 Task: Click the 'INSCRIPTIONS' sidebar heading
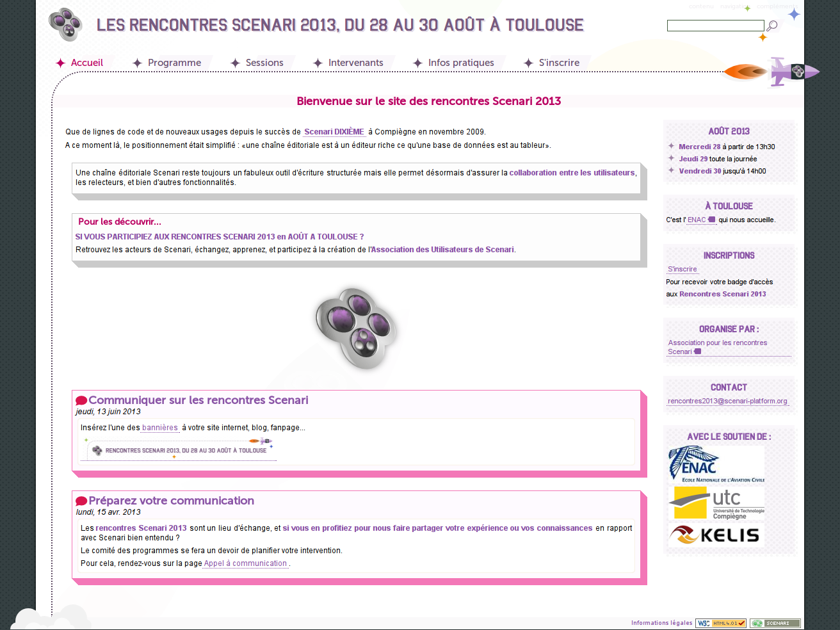(729, 255)
